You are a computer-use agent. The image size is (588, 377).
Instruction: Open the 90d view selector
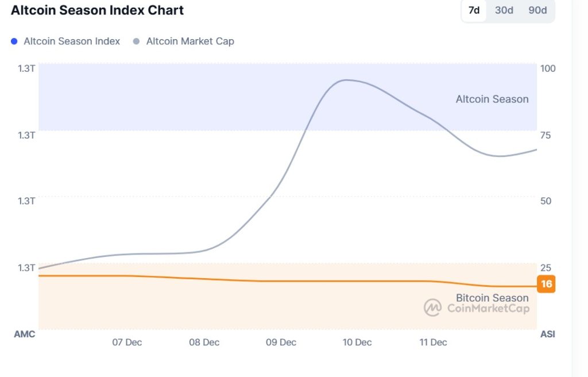(537, 10)
